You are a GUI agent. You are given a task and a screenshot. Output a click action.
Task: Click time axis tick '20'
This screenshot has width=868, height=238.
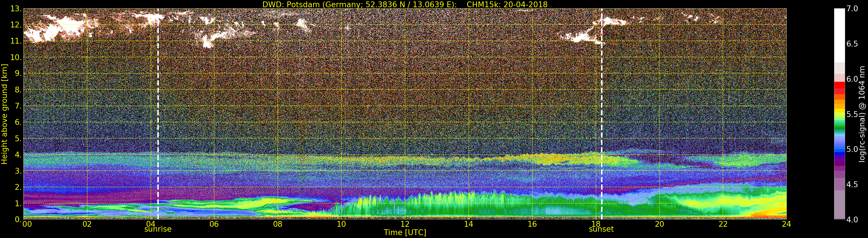click(x=659, y=224)
